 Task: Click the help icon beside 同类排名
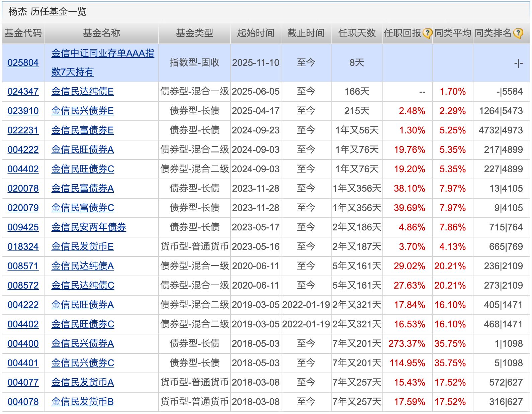(518, 33)
